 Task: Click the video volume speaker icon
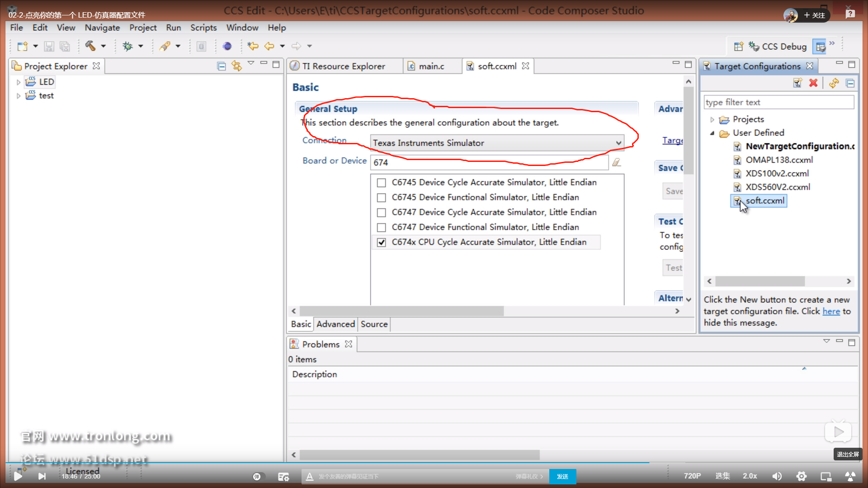pos(777,476)
